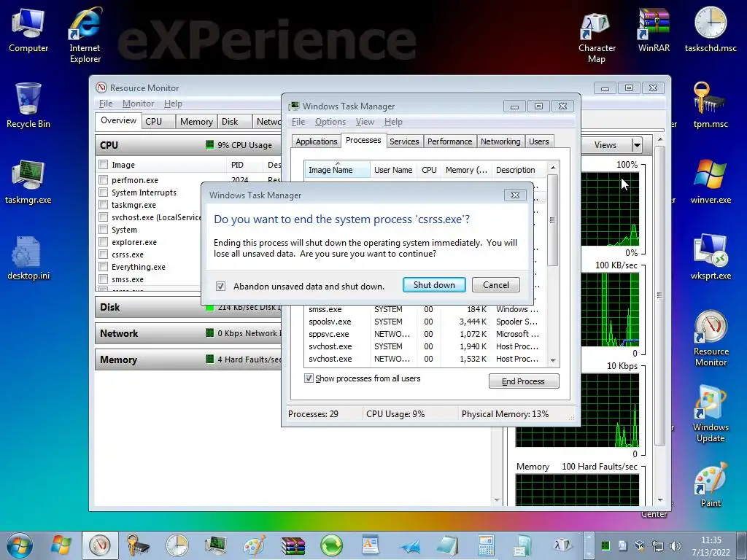Click the Views button in Resource Monitor
Image resolution: width=747 pixels, height=560 pixels.
click(605, 145)
